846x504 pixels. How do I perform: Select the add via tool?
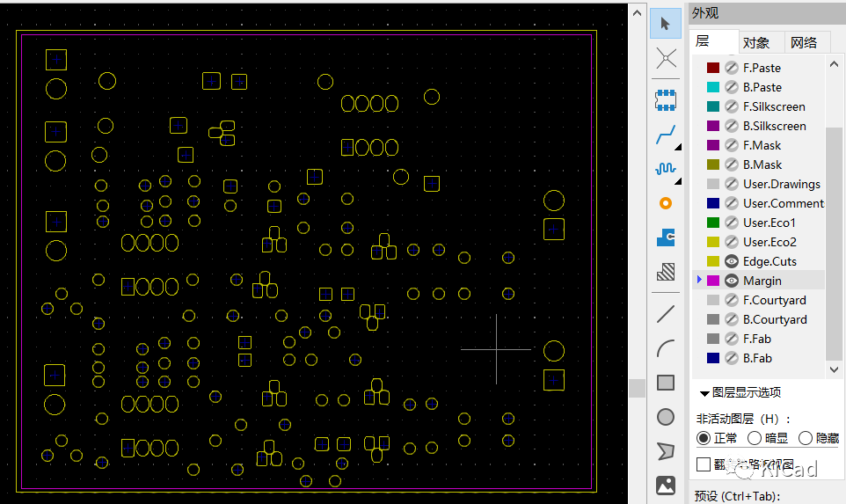666,203
